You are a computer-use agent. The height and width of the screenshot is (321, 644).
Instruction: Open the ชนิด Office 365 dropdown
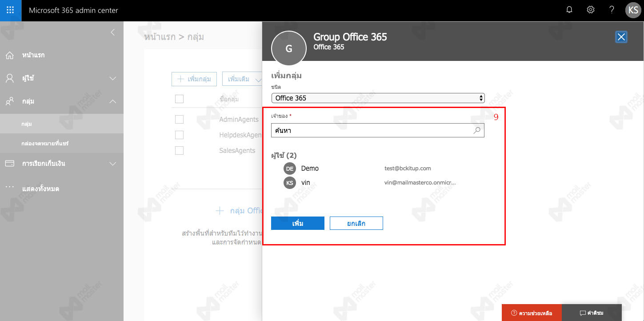[378, 98]
